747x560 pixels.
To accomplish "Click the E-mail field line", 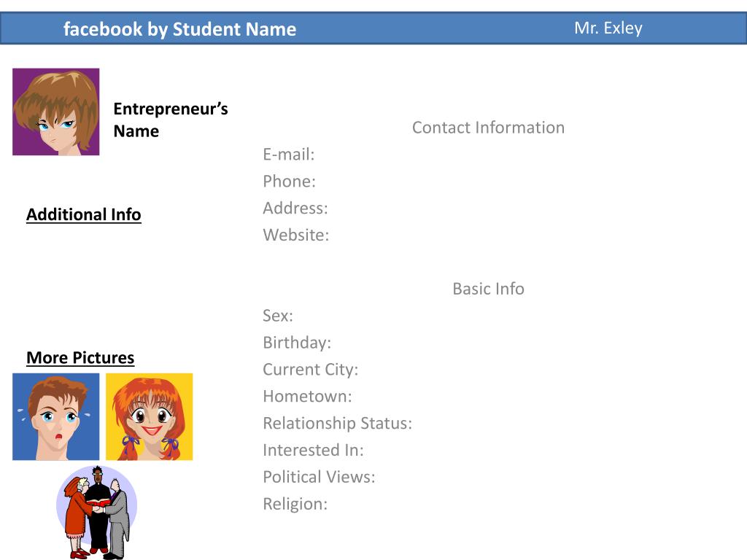I will coord(289,155).
